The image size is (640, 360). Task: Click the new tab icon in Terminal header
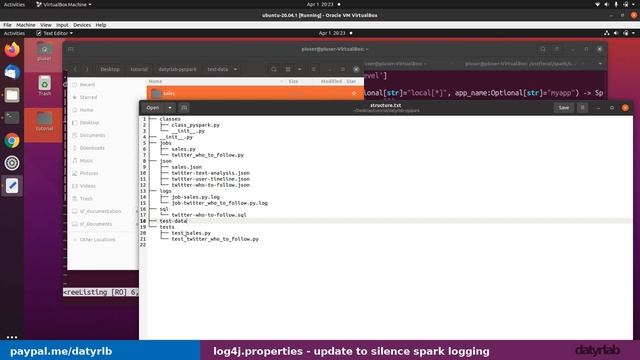coord(71,49)
